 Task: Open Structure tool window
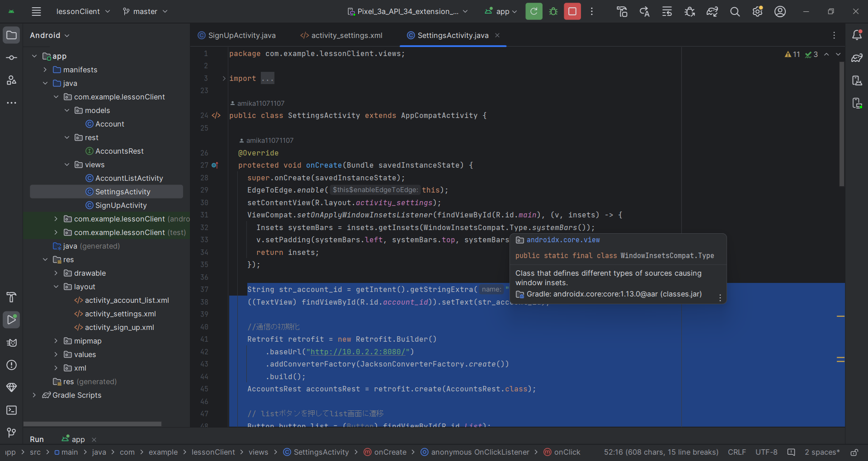[x=11, y=80]
